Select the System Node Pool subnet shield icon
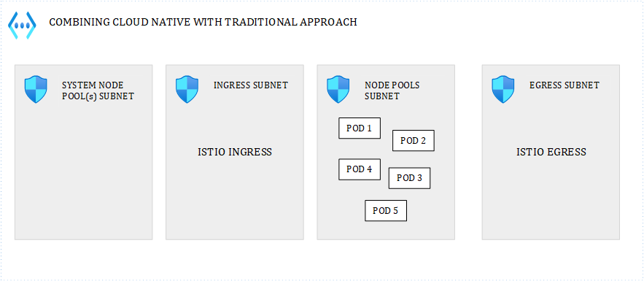 coord(36,89)
